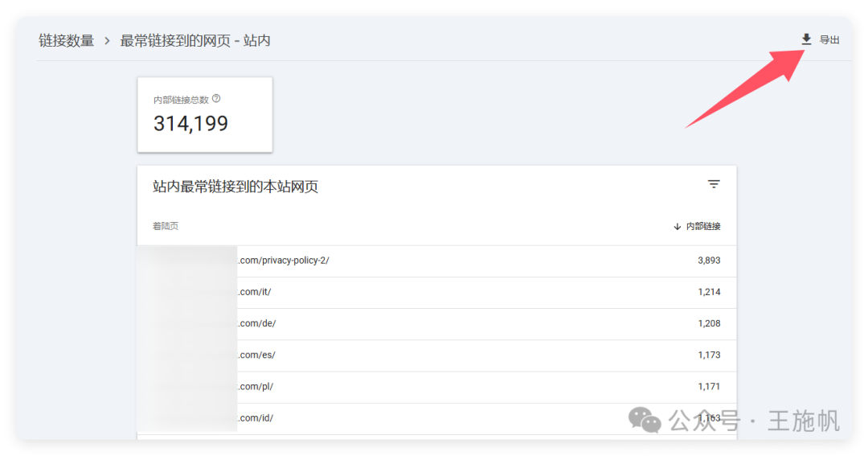This screenshot has width=868, height=456.
Task: Click the 3,893 internal links value
Action: (x=709, y=261)
